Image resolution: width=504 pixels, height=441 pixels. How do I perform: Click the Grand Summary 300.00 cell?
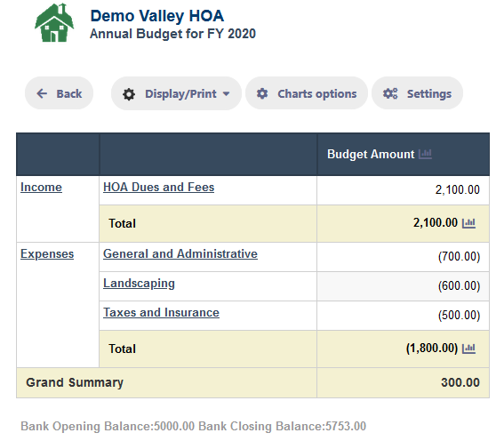(403, 383)
